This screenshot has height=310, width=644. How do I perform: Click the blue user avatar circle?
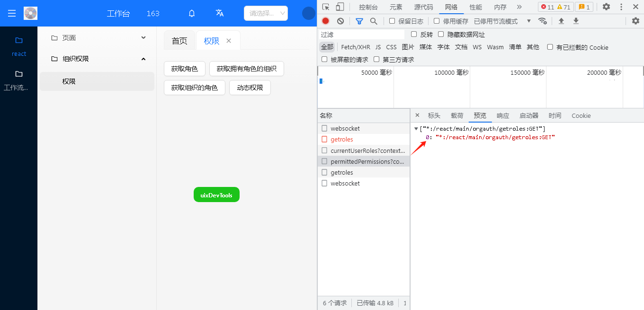point(309,13)
